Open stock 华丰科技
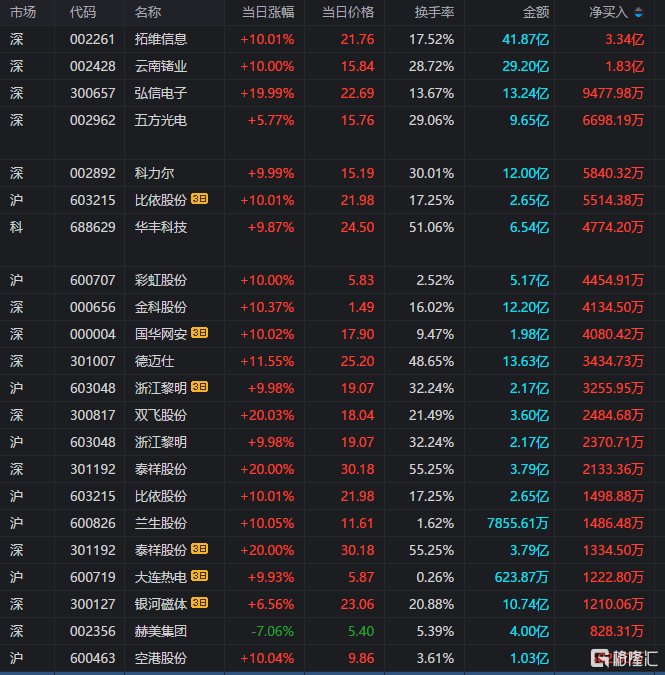 [161, 227]
